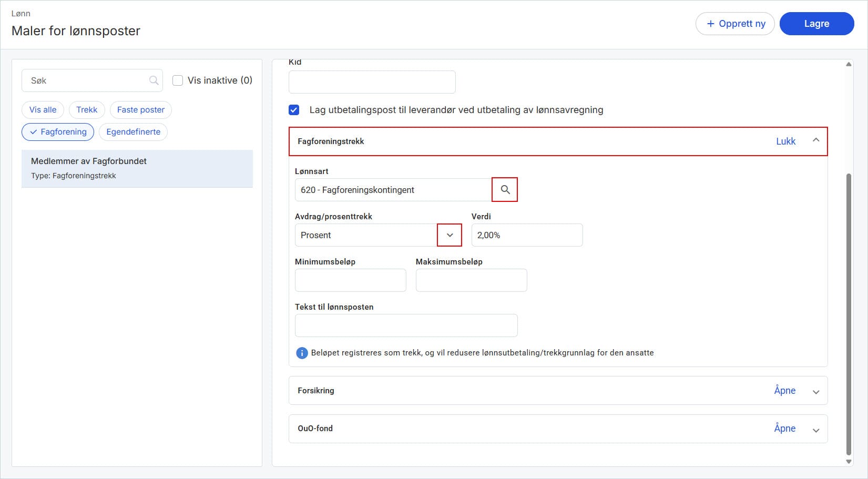868x479 pixels.
Task: Click the Lukk link in Fagforeningstrekk
Action: [785, 141]
